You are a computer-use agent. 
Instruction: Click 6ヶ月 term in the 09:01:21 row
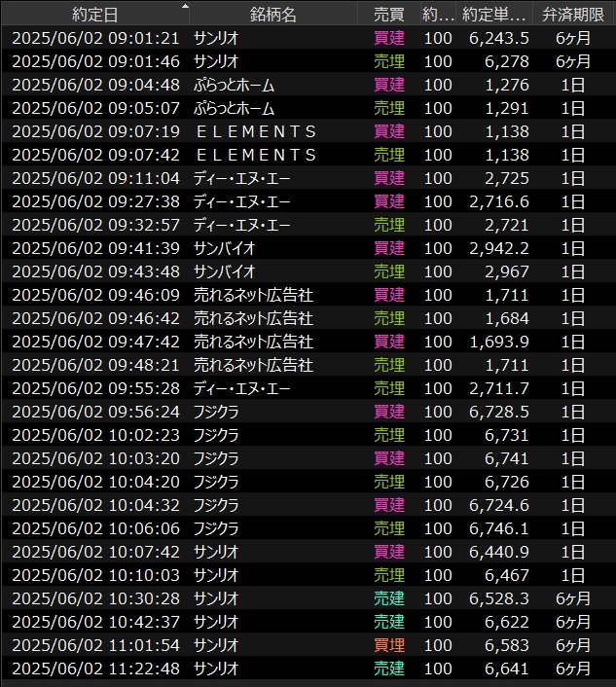tap(573, 38)
